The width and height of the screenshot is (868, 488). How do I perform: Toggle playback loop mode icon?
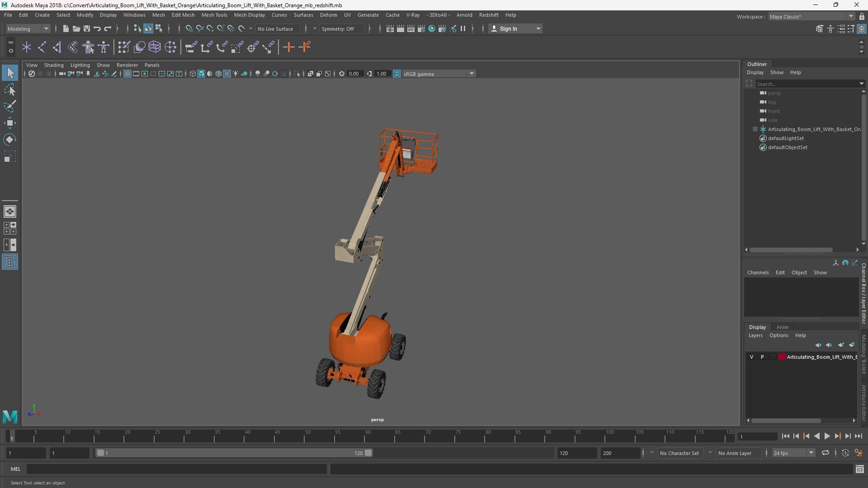tap(826, 453)
